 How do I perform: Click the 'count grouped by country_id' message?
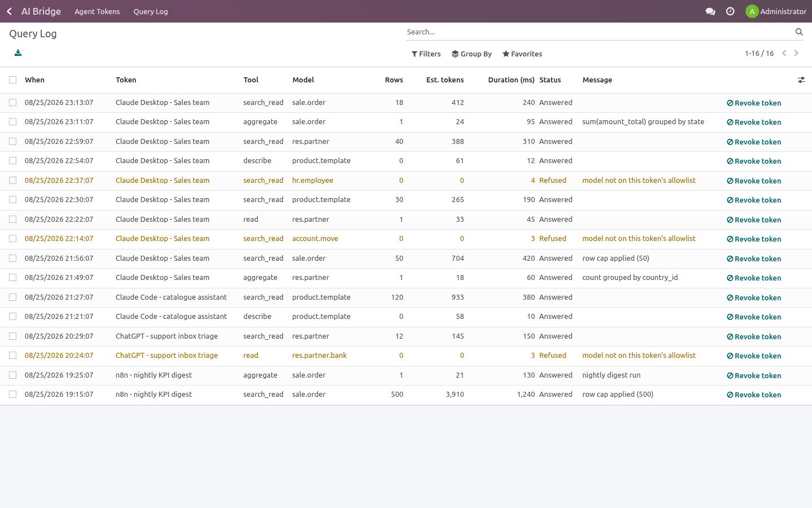point(630,278)
